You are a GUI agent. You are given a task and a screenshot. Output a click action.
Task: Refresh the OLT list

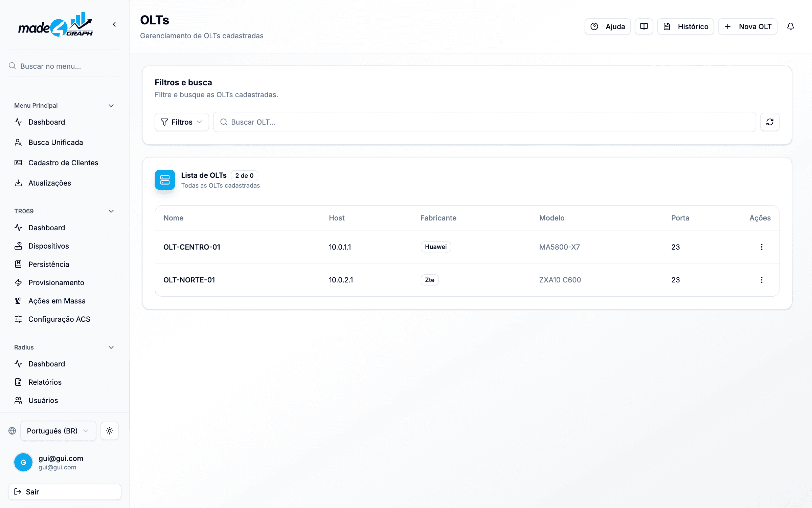pyautogui.click(x=770, y=122)
